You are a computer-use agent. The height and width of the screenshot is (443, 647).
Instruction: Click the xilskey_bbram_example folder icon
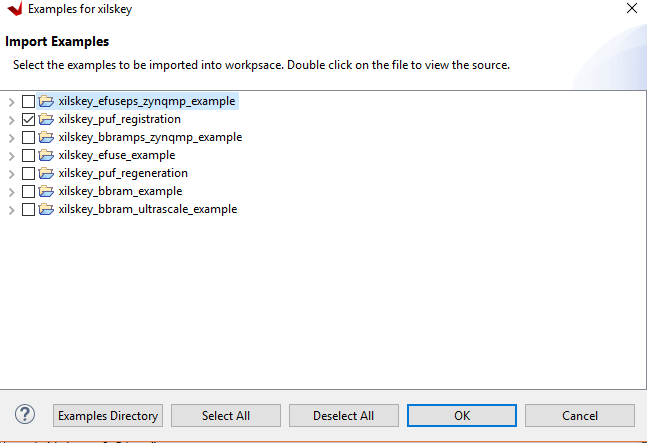[46, 191]
